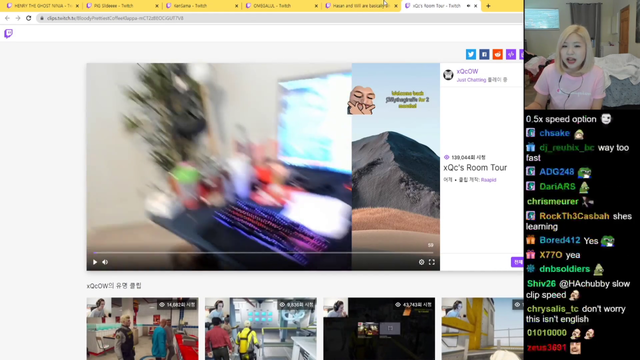
Task: Click the xQcOW popular clips heading
Action: pos(114,286)
